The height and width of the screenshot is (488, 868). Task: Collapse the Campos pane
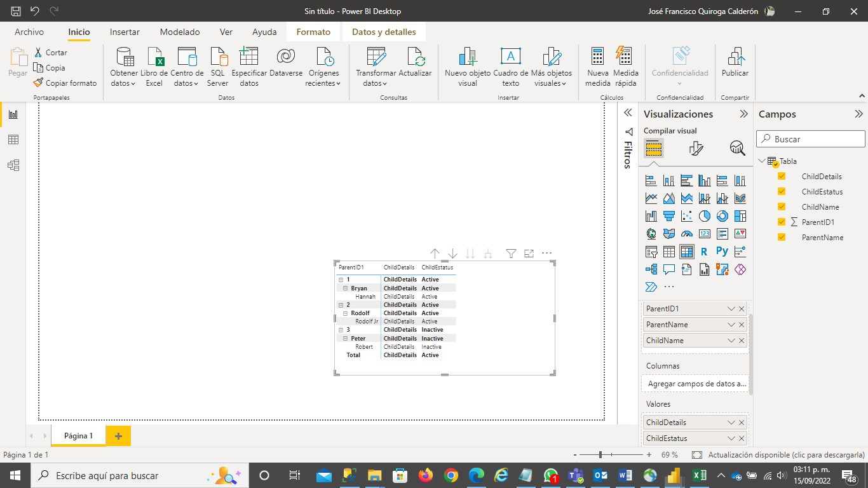click(858, 114)
